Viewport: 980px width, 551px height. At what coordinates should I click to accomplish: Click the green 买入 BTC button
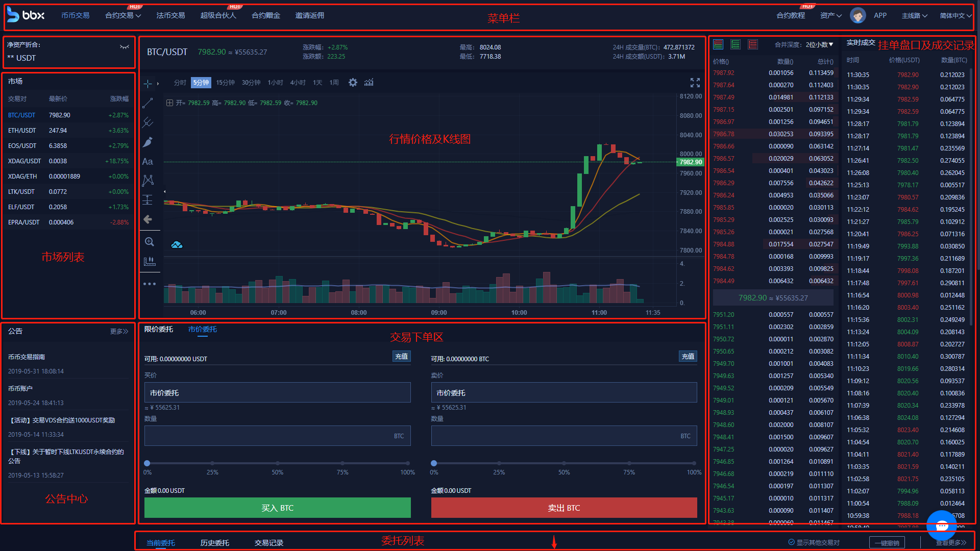coord(277,508)
